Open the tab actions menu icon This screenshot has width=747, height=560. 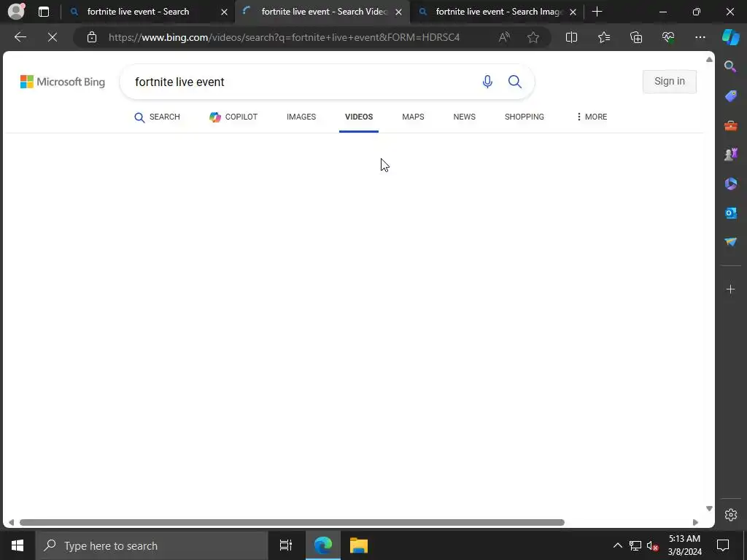coord(43,12)
